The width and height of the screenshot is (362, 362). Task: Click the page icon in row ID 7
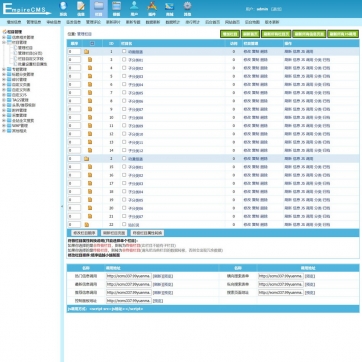pos(90,93)
